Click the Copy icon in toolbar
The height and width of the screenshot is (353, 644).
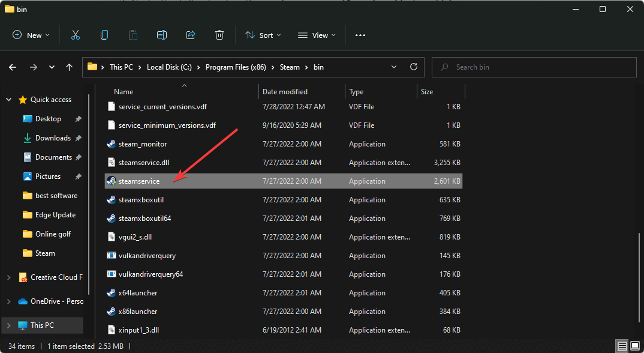tap(104, 35)
